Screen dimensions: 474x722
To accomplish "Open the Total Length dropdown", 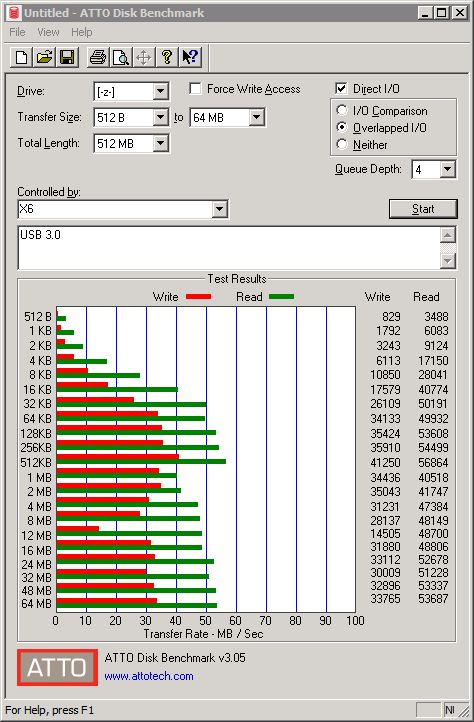I will pyautogui.click(x=160, y=143).
